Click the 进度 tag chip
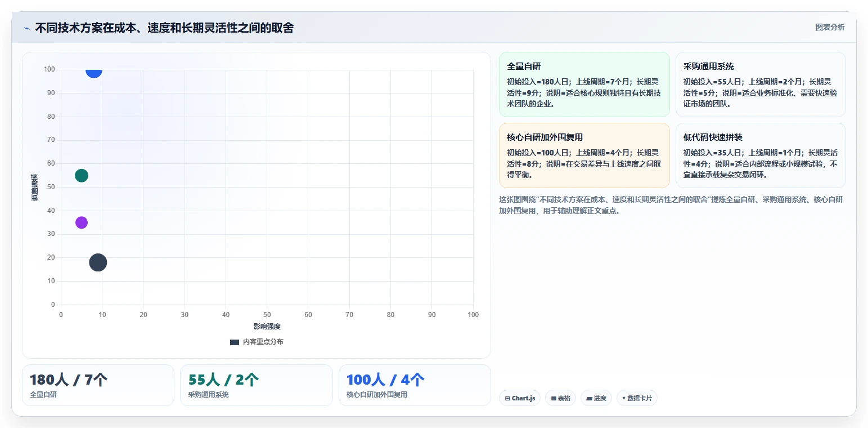This screenshot has width=868, height=428. click(596, 398)
